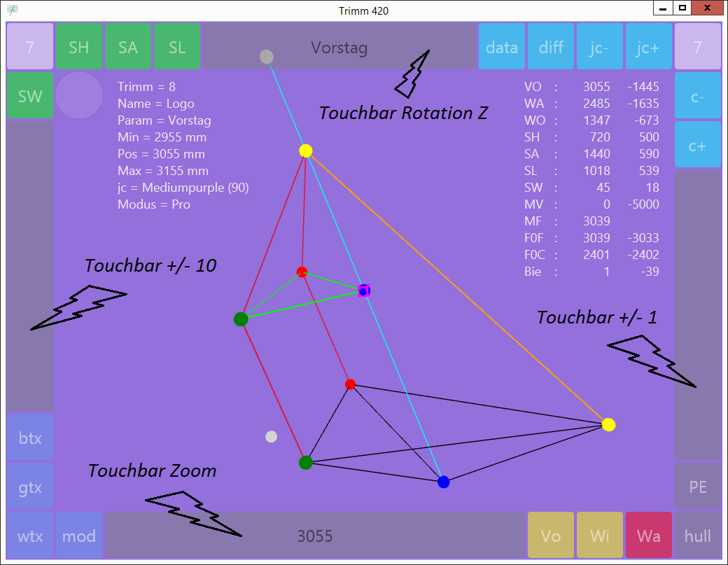Viewport: 728px width, 565px height.
Task: Select the Wi parameter button
Action: [600, 536]
